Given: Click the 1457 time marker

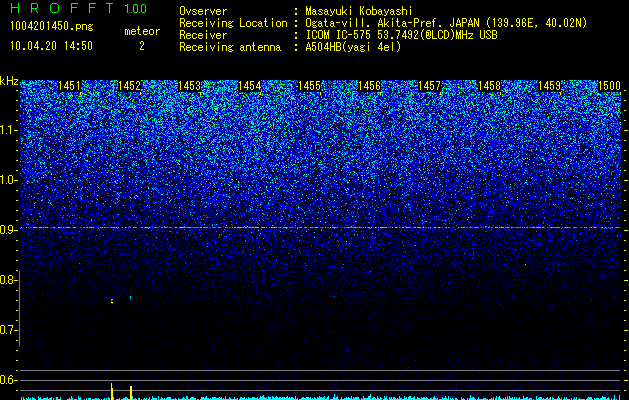Looking at the screenshot, I should (x=429, y=86).
